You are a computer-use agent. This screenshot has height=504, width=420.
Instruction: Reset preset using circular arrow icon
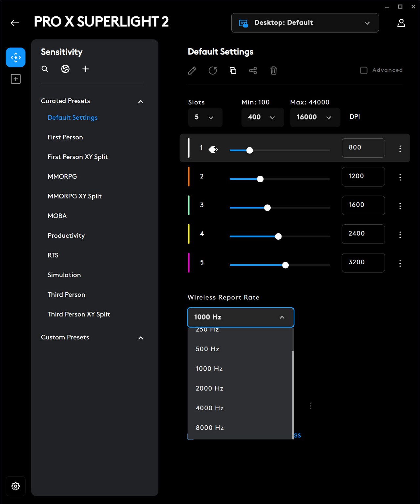pos(213,71)
